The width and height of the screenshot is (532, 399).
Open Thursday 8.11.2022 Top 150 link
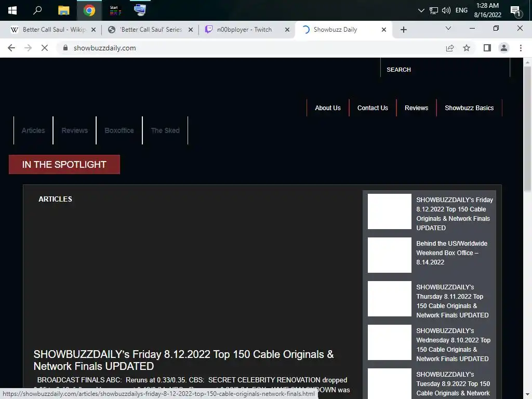[453, 301]
